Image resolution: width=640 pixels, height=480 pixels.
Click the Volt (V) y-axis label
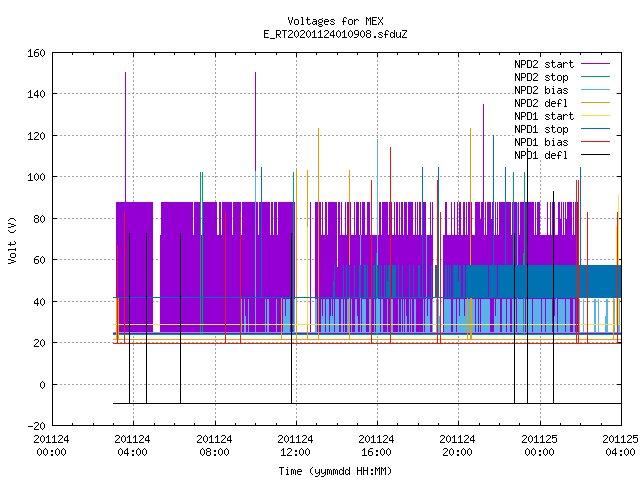coord(13,240)
